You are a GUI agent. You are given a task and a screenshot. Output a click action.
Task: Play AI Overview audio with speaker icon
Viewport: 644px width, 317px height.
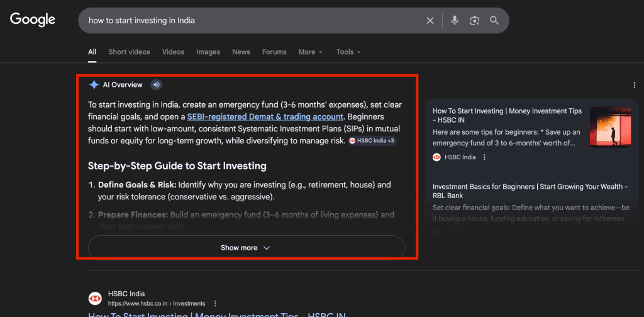[156, 85]
